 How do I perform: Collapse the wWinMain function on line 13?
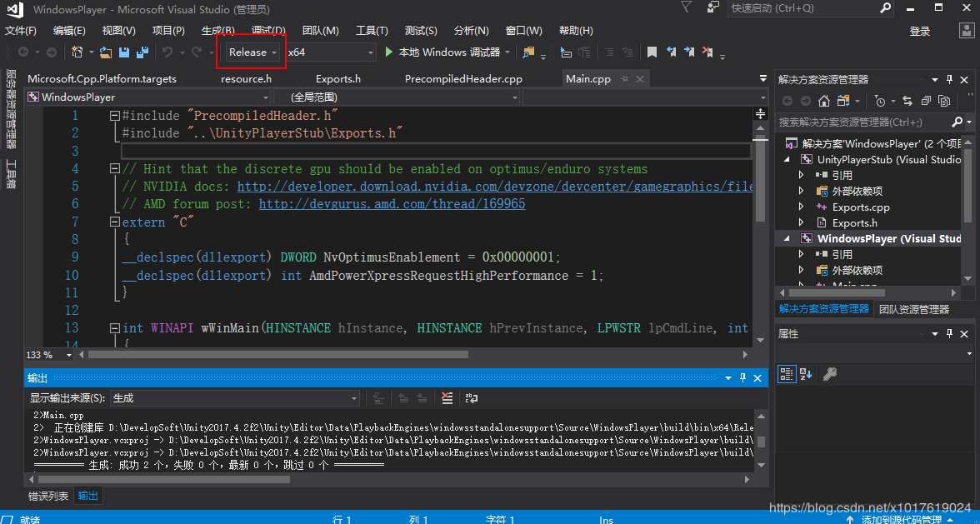pos(114,328)
